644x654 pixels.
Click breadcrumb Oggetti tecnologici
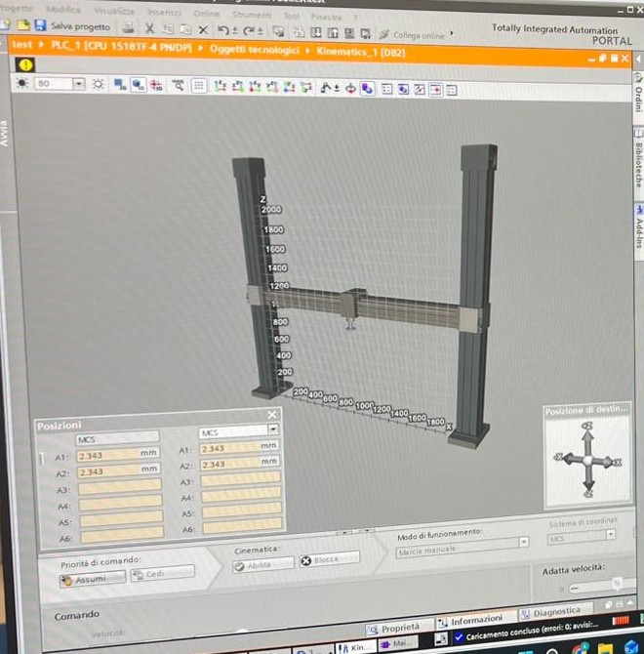254,50
